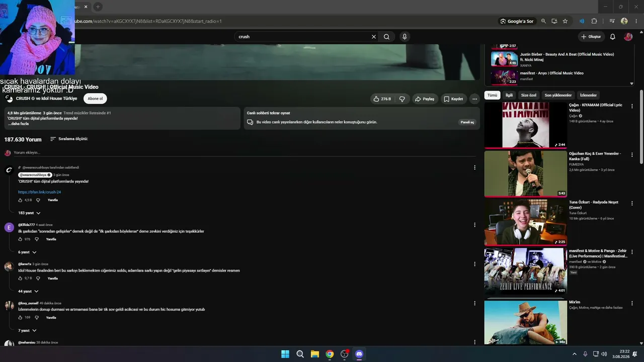
Task: Open YouTube notifications bell
Action: 613,37
